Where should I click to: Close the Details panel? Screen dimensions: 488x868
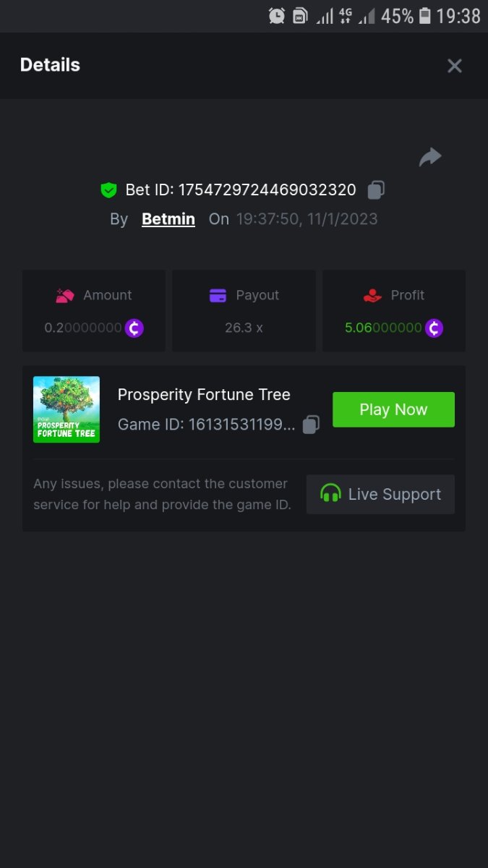[x=455, y=66]
